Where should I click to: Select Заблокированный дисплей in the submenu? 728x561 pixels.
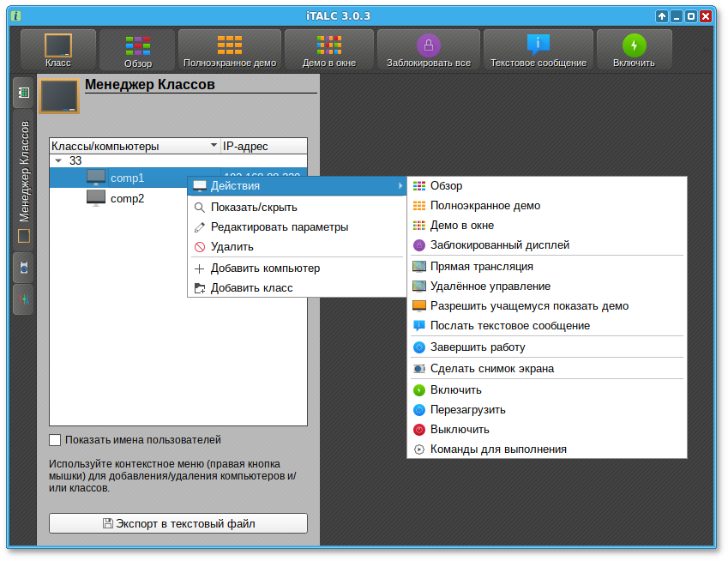(x=547, y=245)
